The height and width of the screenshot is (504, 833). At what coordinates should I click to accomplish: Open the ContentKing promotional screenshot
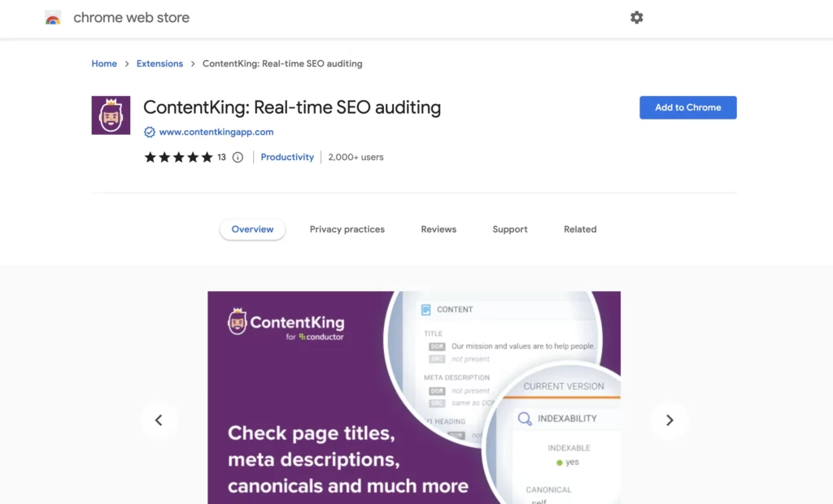click(413, 398)
